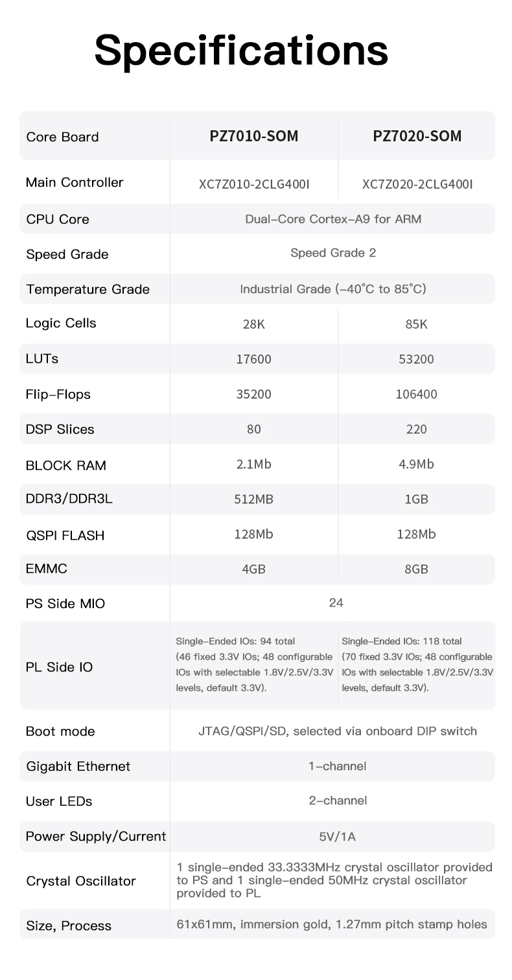
Task: Click the 85K logic cells value
Action: 416,324
